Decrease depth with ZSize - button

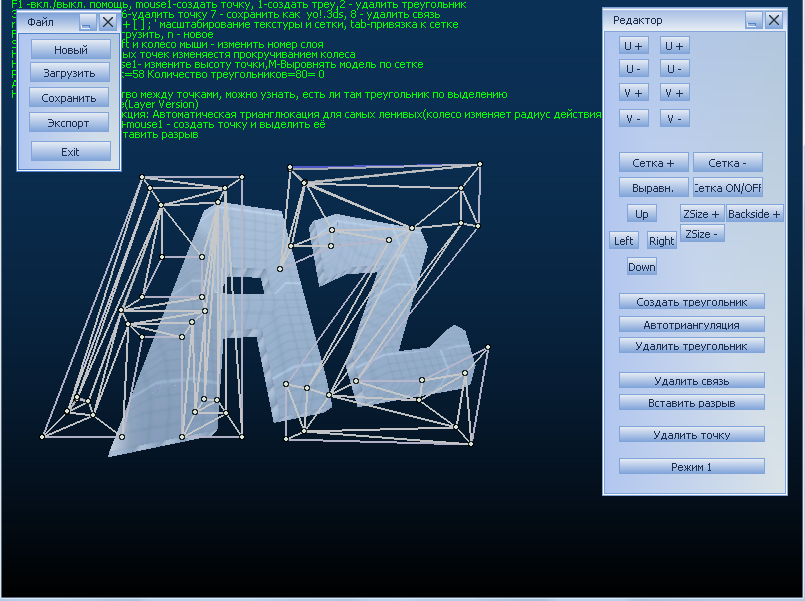click(701, 233)
